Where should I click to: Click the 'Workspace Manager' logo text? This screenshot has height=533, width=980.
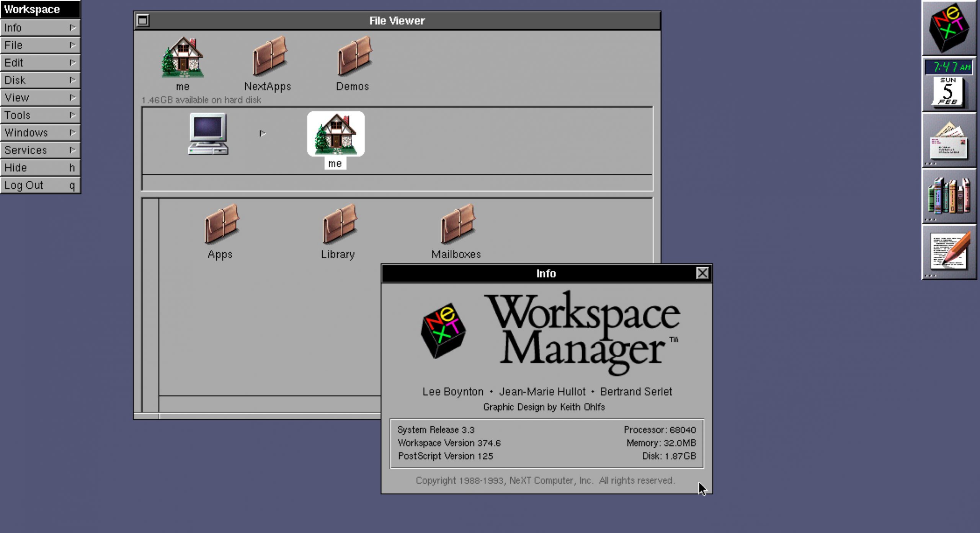(x=583, y=333)
